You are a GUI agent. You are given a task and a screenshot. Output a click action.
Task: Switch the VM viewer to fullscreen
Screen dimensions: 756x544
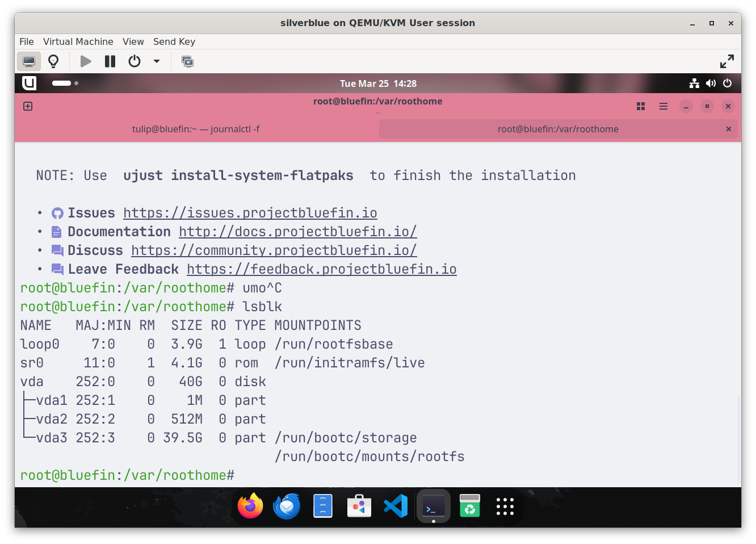727,61
